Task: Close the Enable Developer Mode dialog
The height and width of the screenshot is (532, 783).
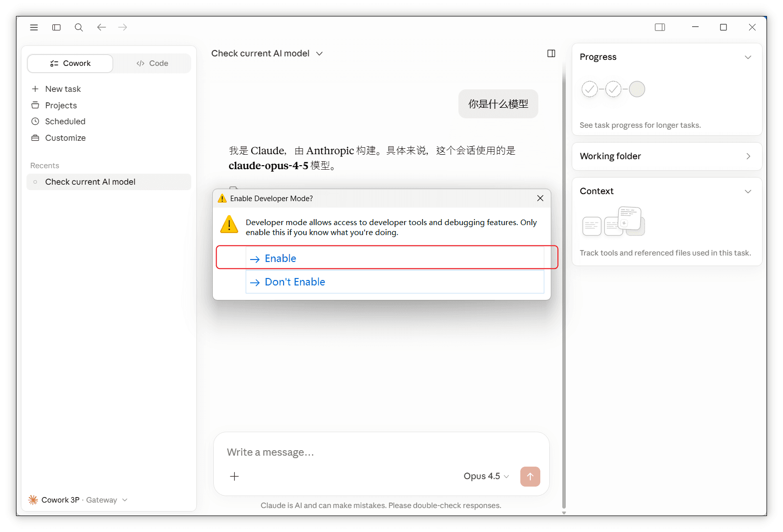Action: [x=540, y=198]
